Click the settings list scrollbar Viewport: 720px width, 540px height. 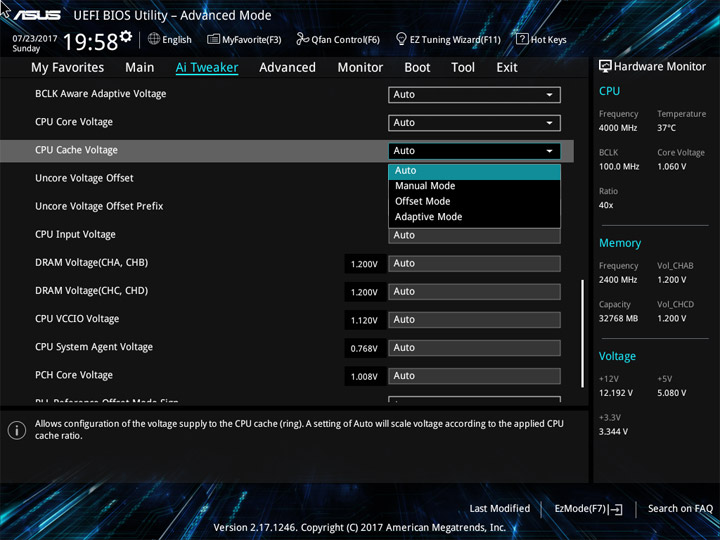(583, 334)
